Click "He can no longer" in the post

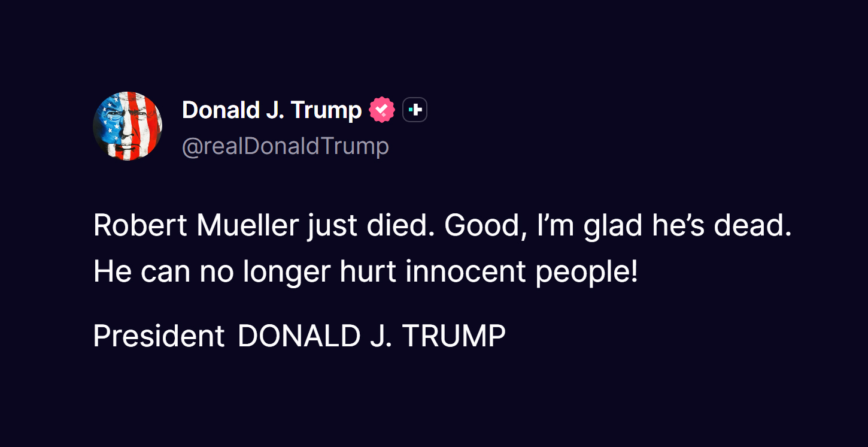coord(212,272)
